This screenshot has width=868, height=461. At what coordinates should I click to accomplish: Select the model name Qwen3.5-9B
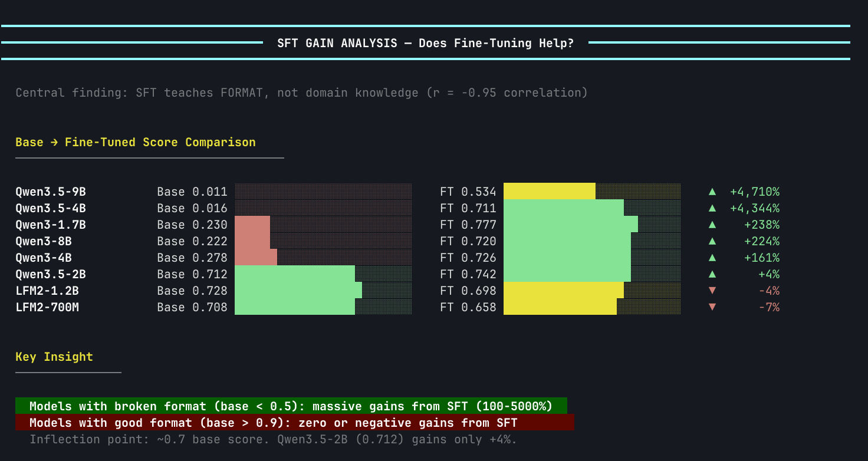click(x=51, y=192)
